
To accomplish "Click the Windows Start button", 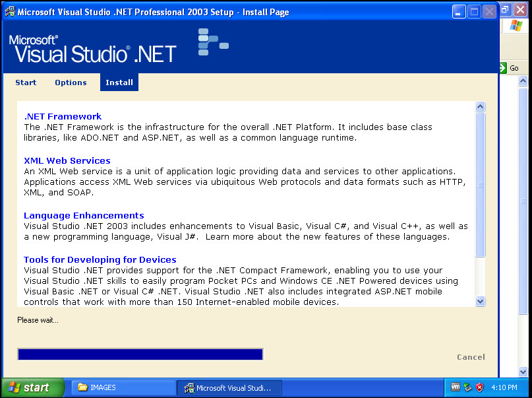I will (32, 387).
